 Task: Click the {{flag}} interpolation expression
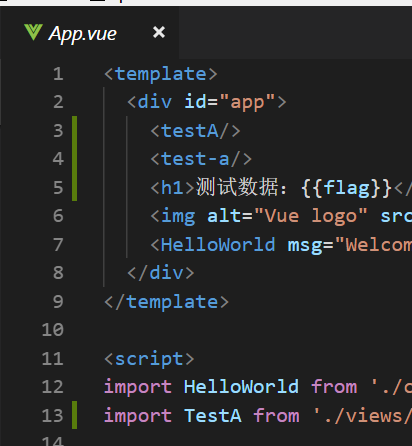coord(347,188)
